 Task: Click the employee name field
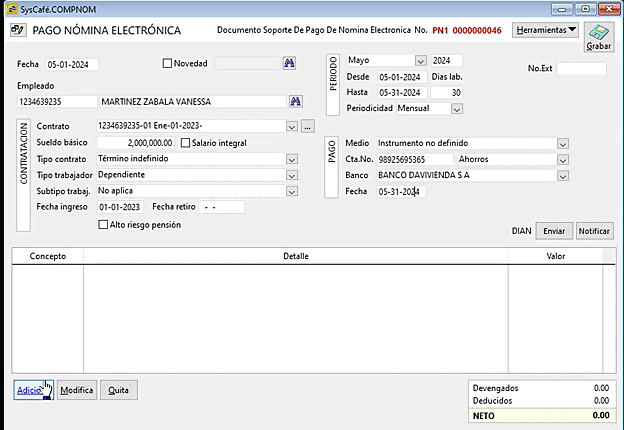click(193, 102)
